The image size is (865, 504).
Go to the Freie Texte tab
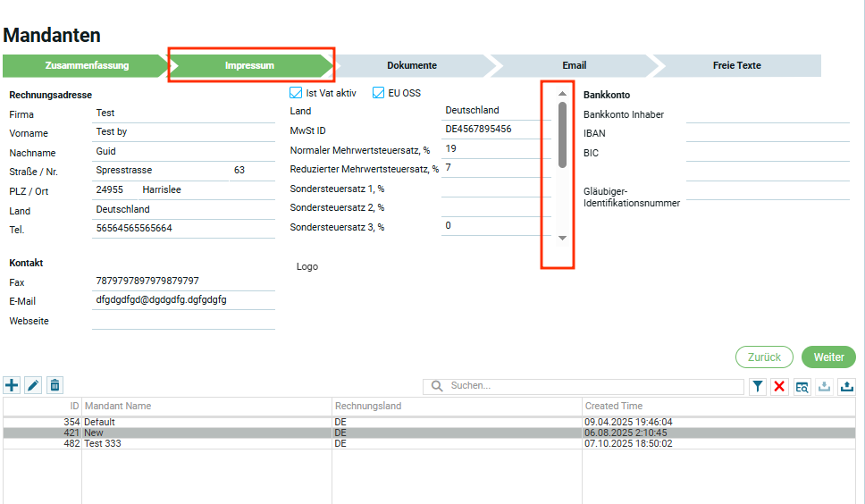(736, 65)
